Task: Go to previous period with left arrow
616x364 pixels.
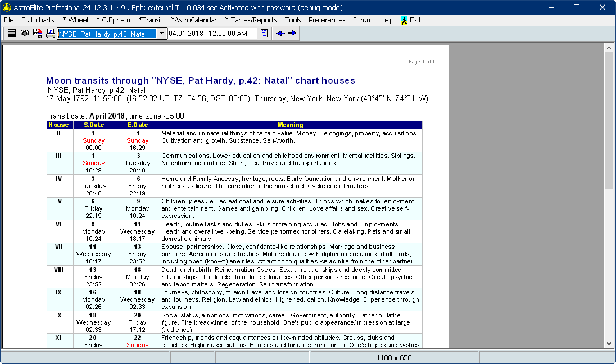Action: pos(280,33)
